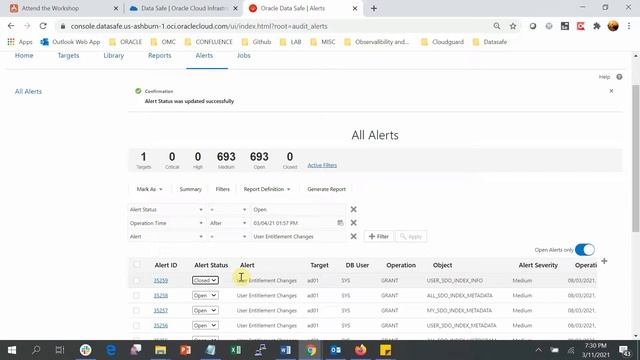Viewport: 640px width, 360px height.
Task: Open Word from the taskbar
Action: (x=286, y=350)
